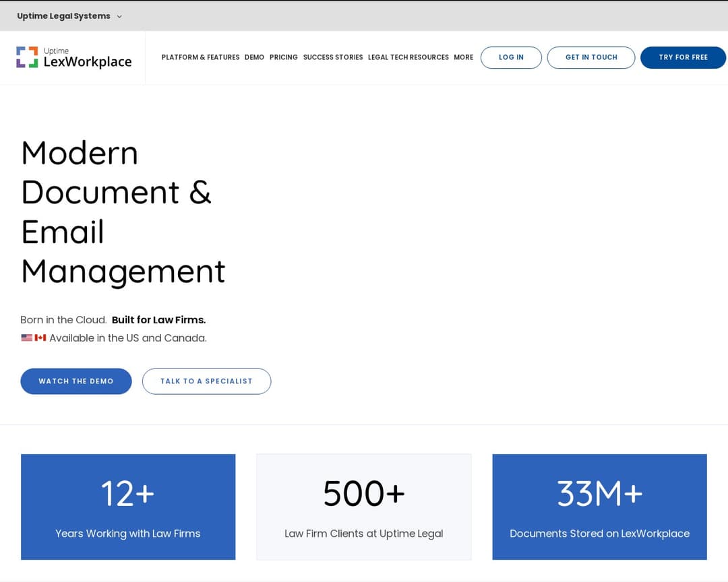Click the 12+ Years Working with Law Firms card
This screenshot has height=582, width=728.
click(128, 507)
